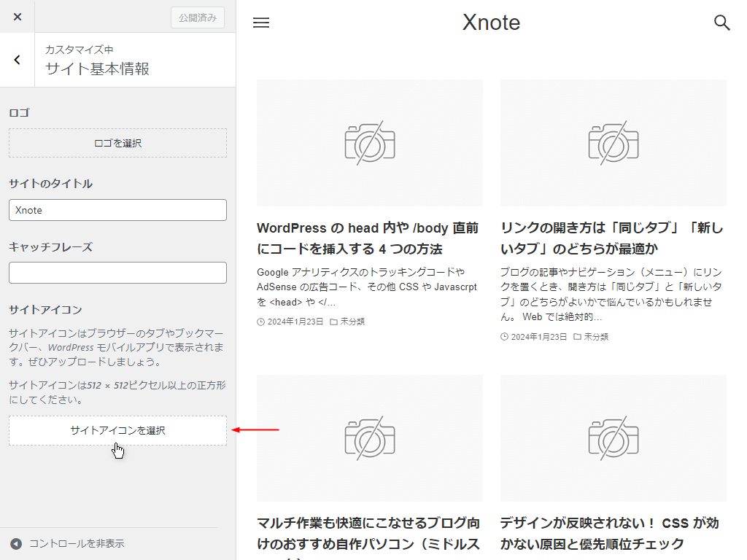Click the empty キャッチフレーズ input field
Image resolution: width=747 pixels, height=560 pixels.
117,273
